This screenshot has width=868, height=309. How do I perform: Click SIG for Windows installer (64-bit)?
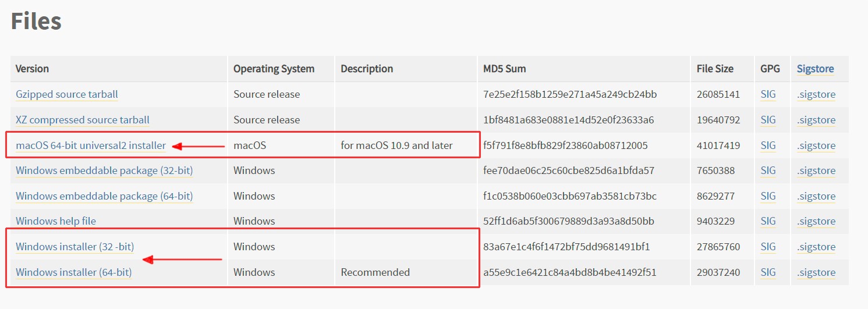coord(768,272)
